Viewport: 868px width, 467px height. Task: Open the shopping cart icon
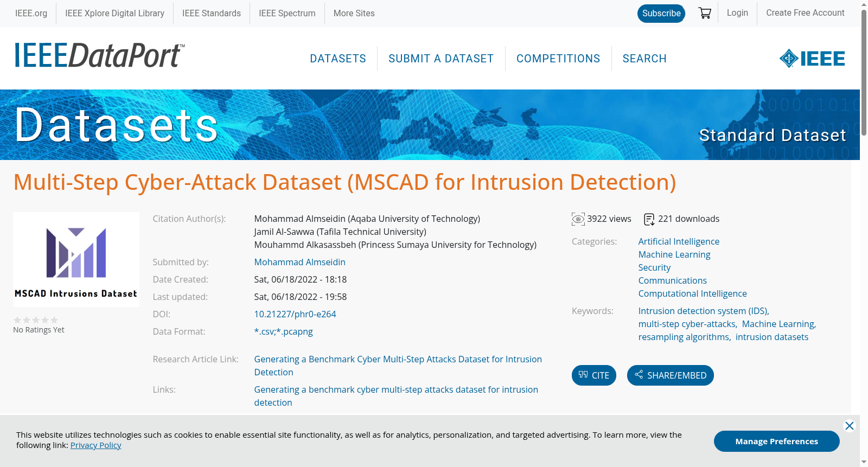click(705, 13)
